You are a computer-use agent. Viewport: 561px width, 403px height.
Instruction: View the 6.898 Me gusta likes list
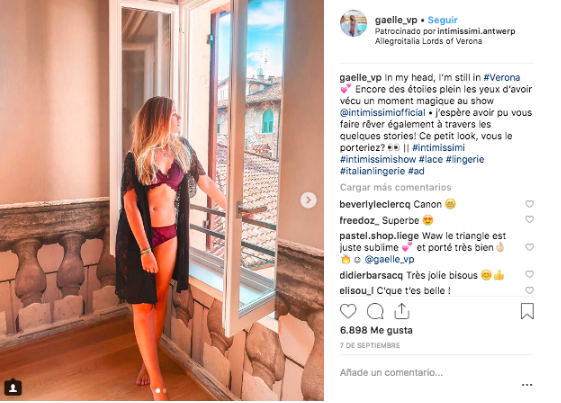(x=376, y=330)
